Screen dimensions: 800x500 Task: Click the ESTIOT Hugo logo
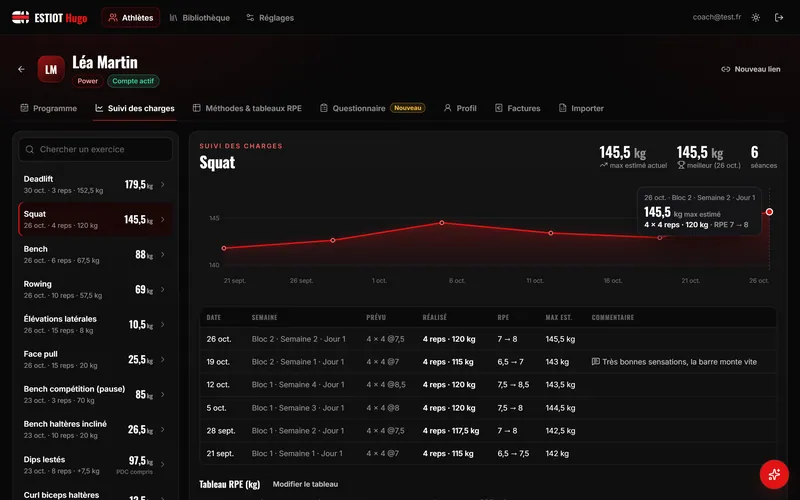click(x=49, y=18)
